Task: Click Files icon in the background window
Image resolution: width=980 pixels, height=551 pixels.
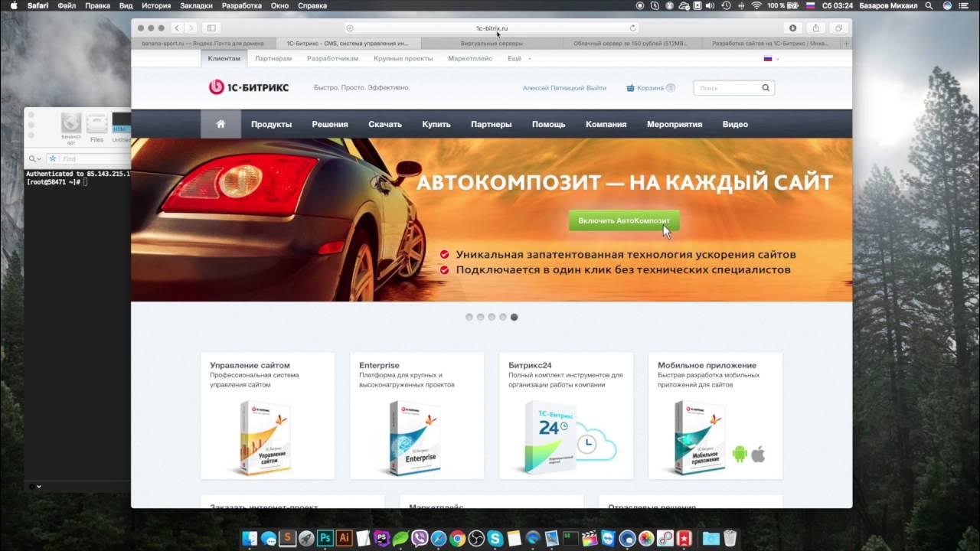Action: tap(96, 127)
